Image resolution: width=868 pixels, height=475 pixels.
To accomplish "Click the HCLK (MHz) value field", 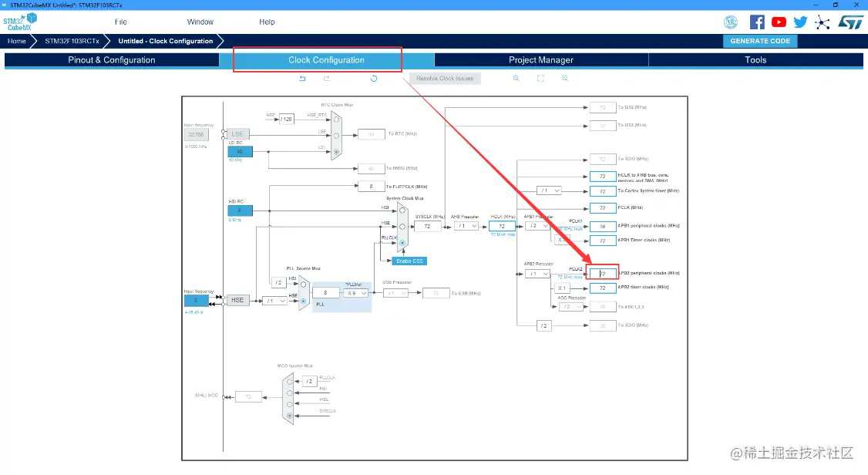I will 502,226.
